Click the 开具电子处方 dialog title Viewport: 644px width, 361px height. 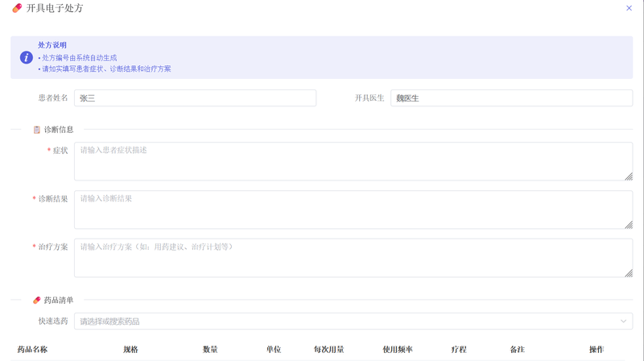(55, 8)
